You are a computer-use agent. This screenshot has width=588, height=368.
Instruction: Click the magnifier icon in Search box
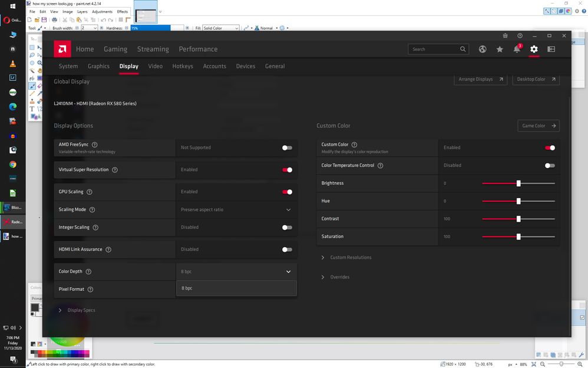tap(463, 49)
